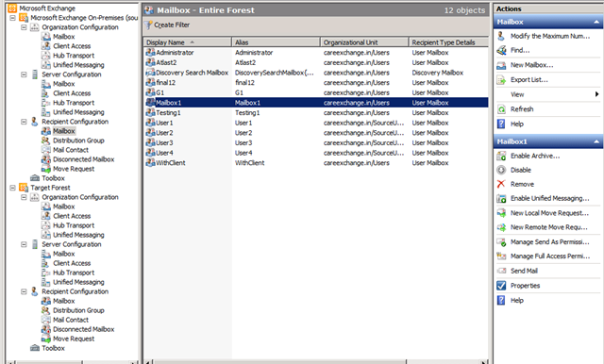Select the WithClient mailbox row
Image resolution: width=604 pixels, height=364 pixels.
click(316, 163)
